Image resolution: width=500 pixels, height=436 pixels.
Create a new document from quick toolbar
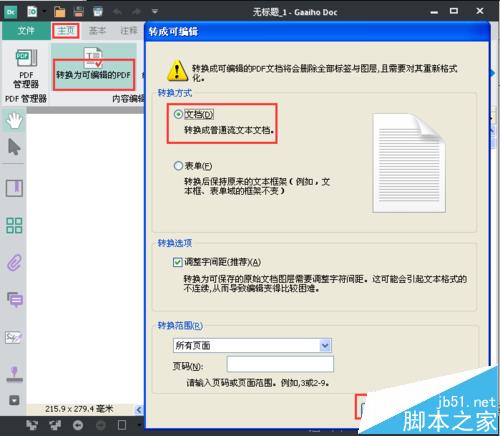(32, 12)
